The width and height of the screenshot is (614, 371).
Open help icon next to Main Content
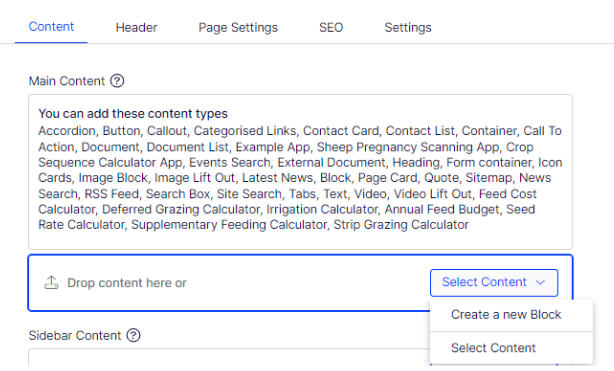pos(117,81)
